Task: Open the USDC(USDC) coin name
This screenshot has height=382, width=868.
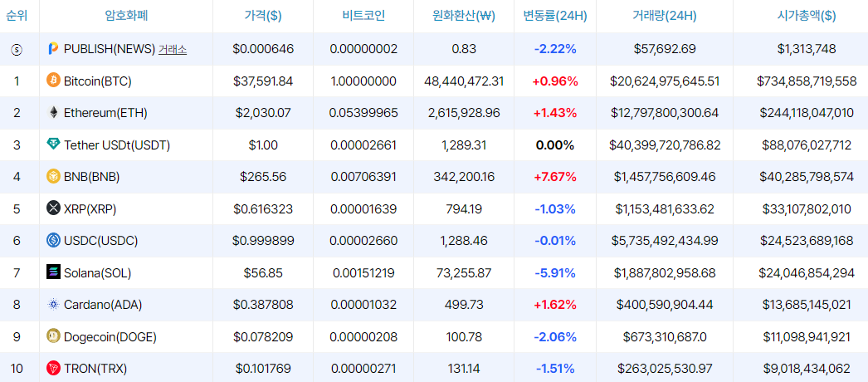Action: point(100,241)
